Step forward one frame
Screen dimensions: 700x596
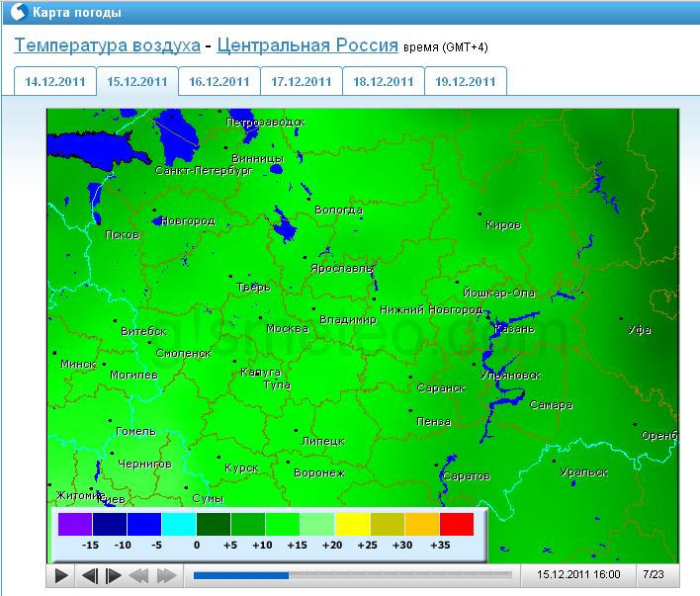pos(114,575)
